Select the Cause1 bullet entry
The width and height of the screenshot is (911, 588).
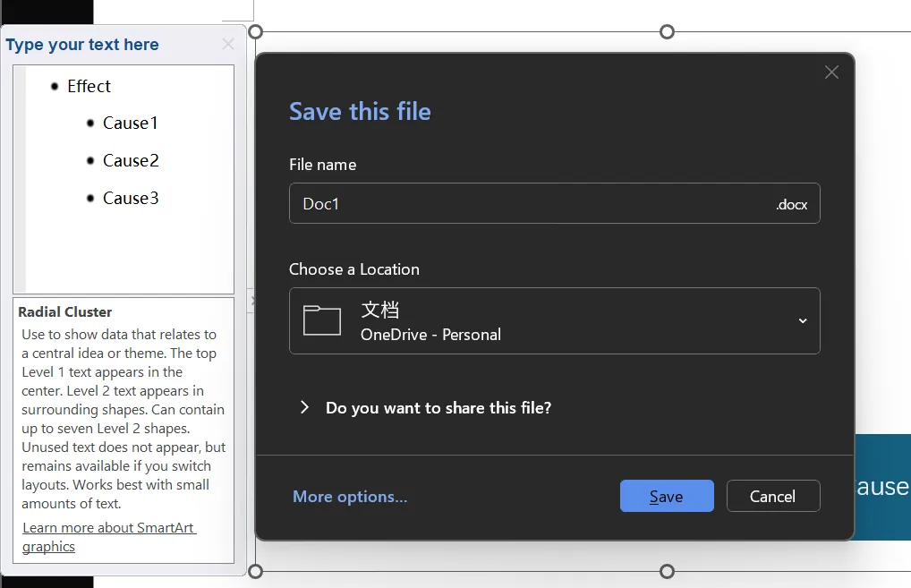click(x=130, y=124)
